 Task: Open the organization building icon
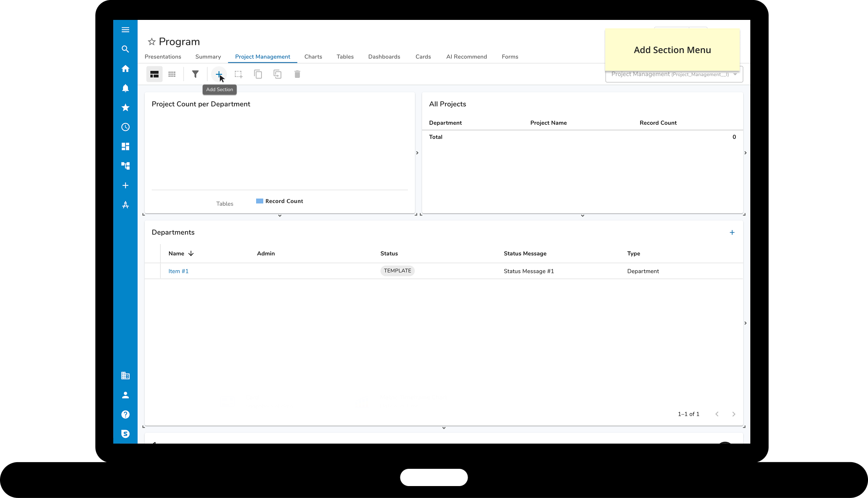(125, 375)
